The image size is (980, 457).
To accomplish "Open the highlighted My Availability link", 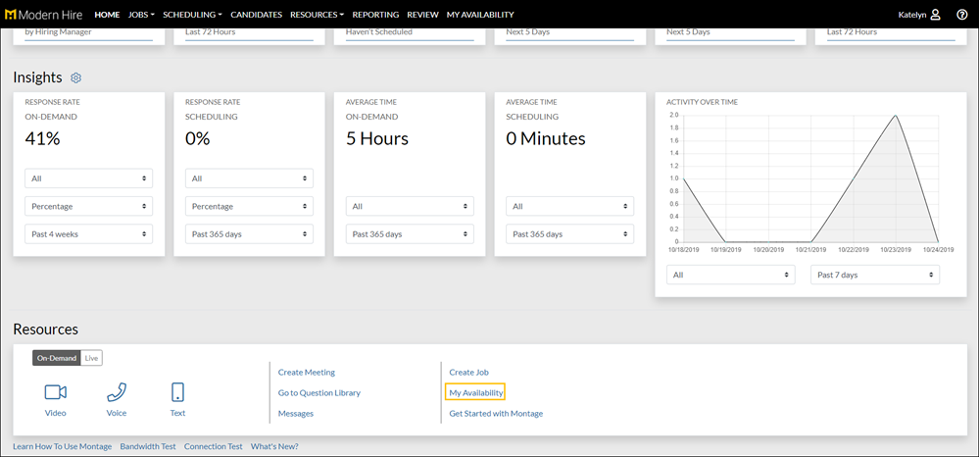I will click(475, 393).
